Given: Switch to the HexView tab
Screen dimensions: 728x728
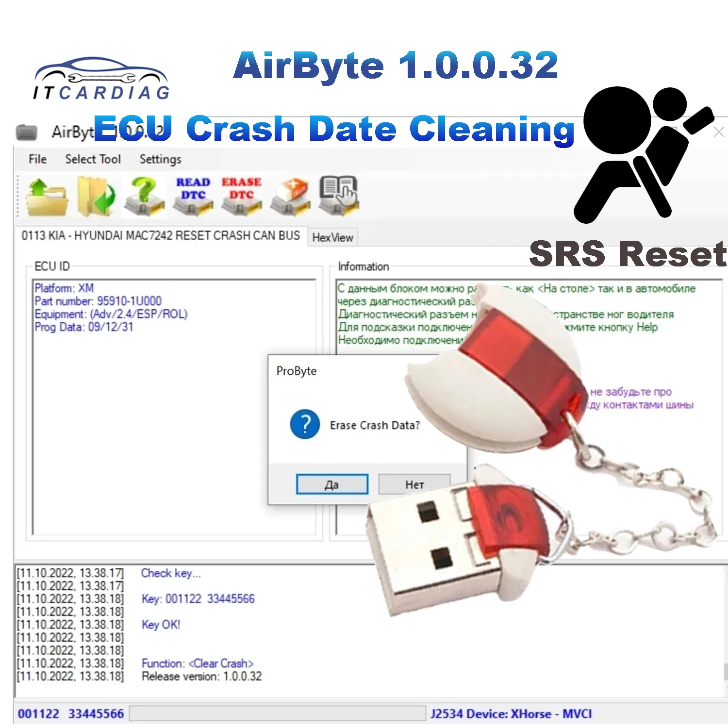Looking at the screenshot, I should (x=332, y=238).
